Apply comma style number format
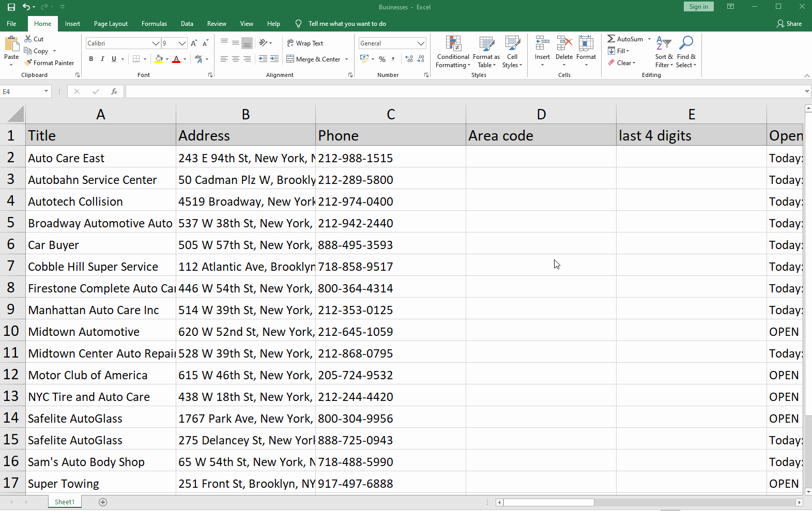812x511 pixels. [x=393, y=59]
